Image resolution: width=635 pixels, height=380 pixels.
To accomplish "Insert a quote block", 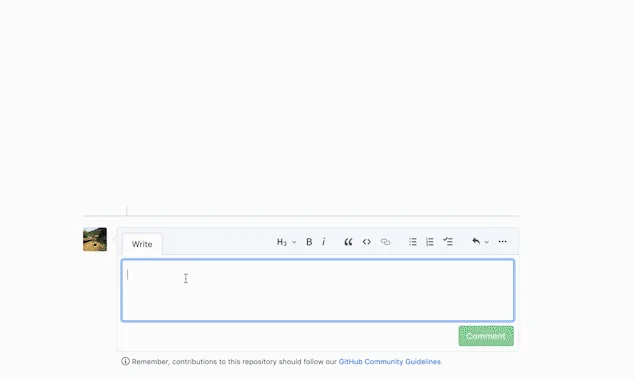I will [348, 242].
